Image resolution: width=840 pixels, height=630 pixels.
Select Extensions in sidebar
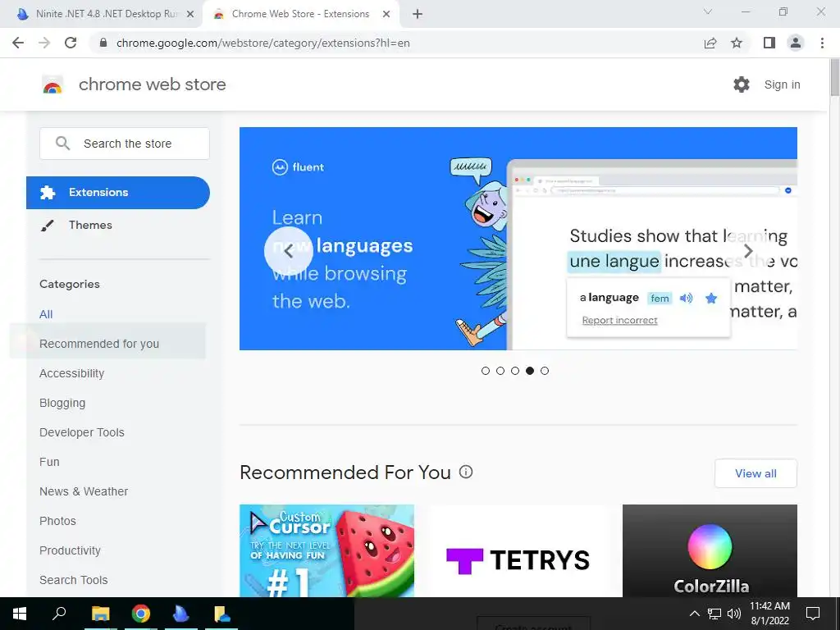click(x=118, y=192)
